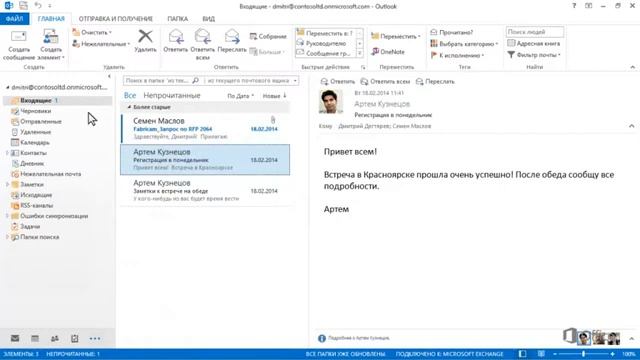This screenshot has height=360, width=640.
Task: Open the Переместить dropdown in ribbon
Action: 396,36
